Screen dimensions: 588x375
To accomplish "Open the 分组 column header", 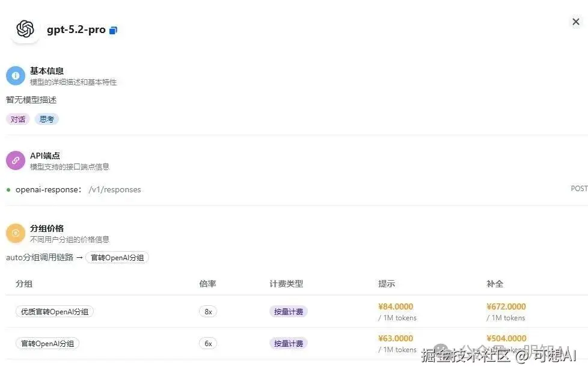I will coord(24,283).
